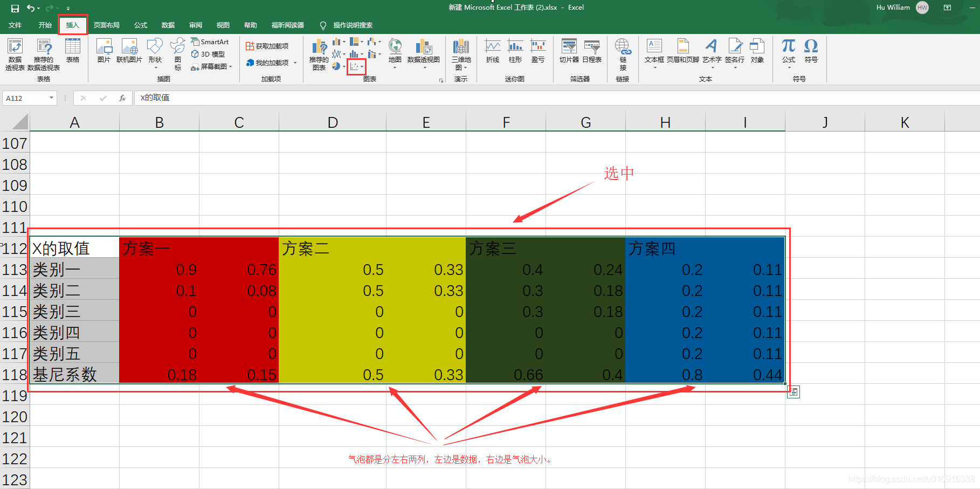Switch to the Page Layout (页面布局) tab
Viewport: 980px width, 489px height.
[106, 25]
